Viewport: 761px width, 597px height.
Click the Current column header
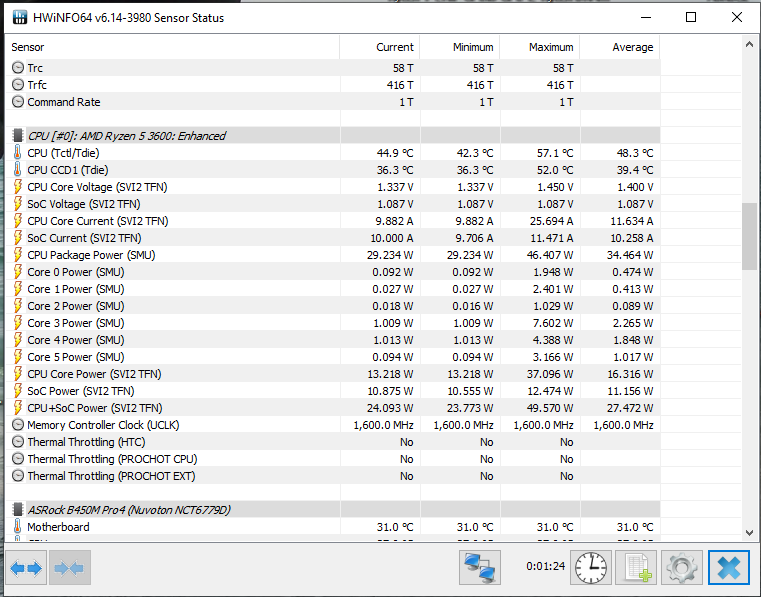380,47
